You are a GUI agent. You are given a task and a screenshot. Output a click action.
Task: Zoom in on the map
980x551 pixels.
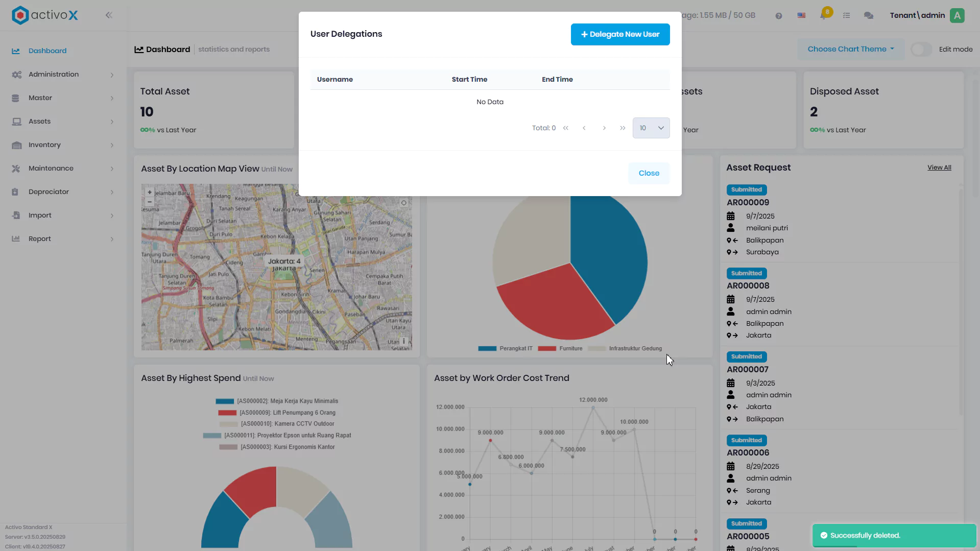(x=150, y=193)
